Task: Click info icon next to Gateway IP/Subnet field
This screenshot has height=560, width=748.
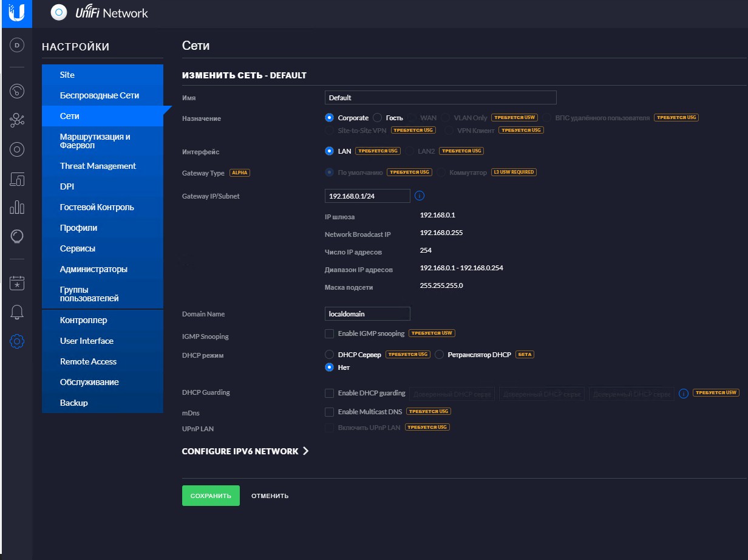Action: coord(419,196)
